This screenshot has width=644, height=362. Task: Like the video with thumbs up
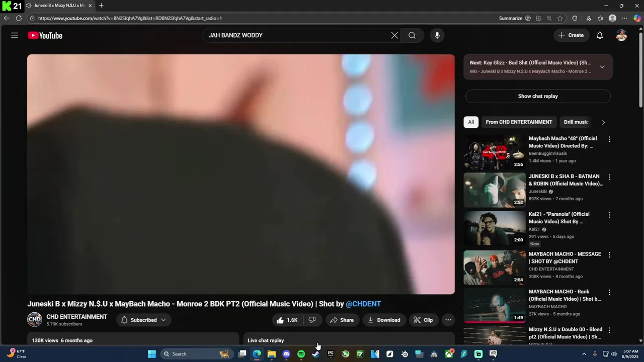[287, 320]
